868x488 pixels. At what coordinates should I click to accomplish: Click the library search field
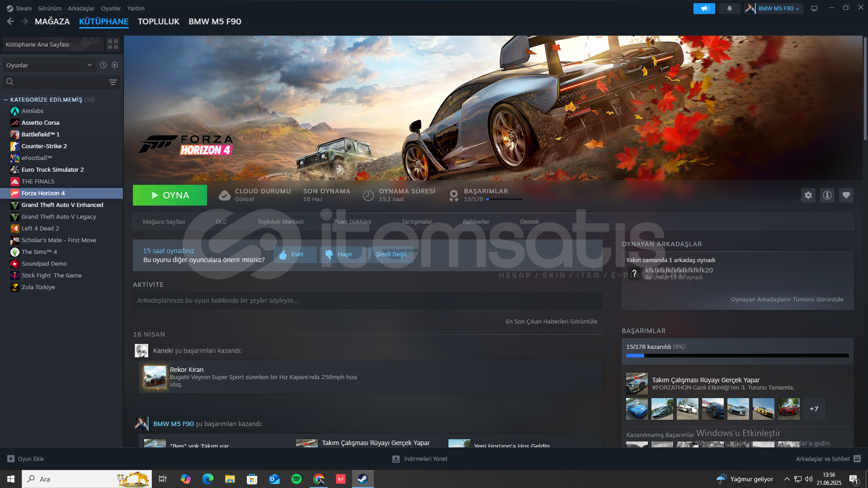point(54,82)
